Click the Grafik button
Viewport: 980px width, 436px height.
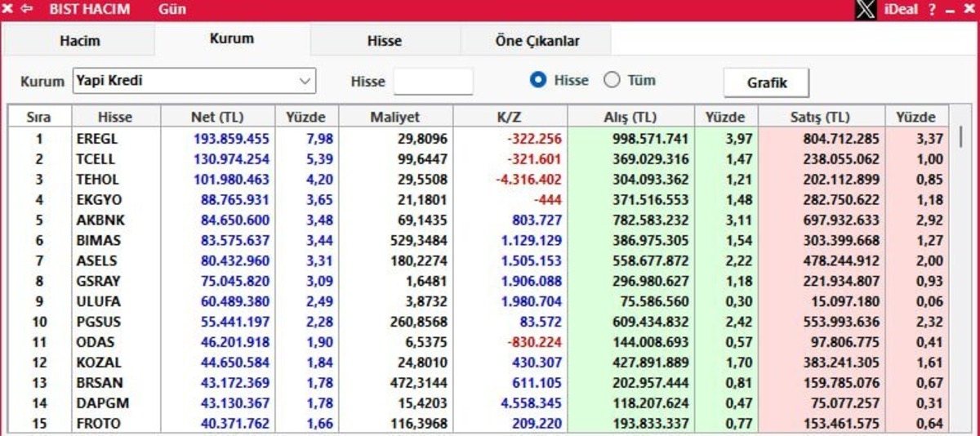tap(767, 82)
